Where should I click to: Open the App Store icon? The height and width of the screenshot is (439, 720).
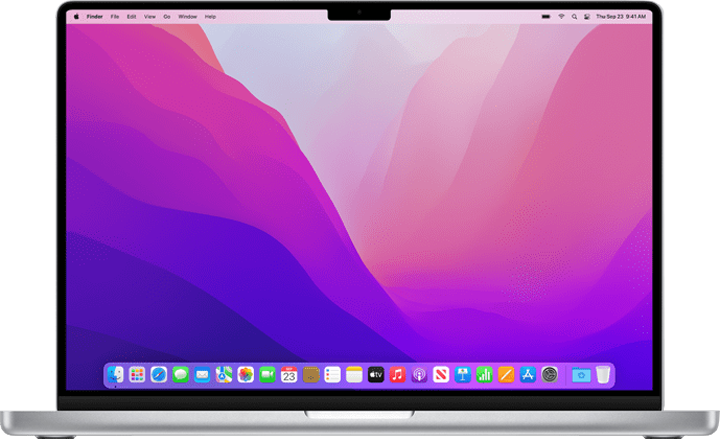(x=528, y=375)
